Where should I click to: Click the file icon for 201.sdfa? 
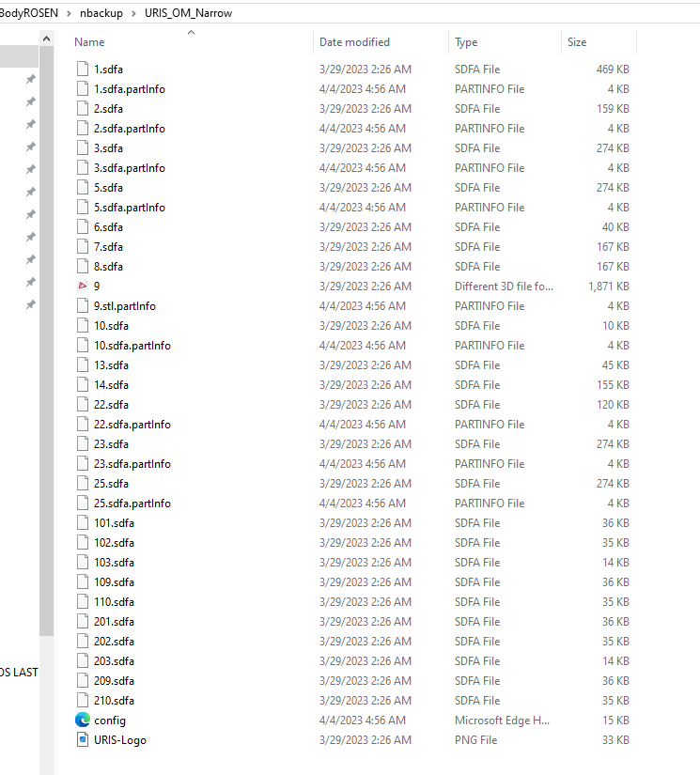(83, 621)
